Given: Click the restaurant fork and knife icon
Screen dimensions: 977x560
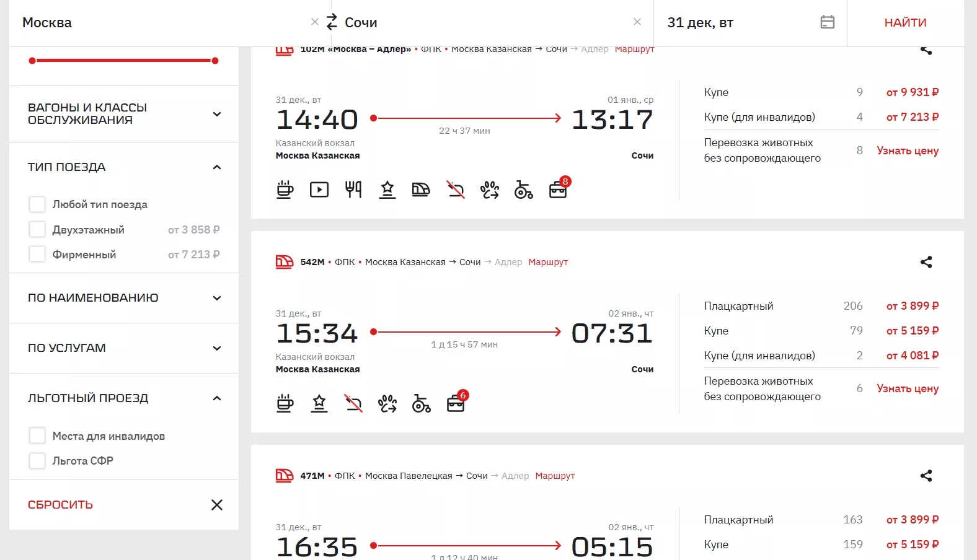Looking at the screenshot, I should [x=353, y=190].
